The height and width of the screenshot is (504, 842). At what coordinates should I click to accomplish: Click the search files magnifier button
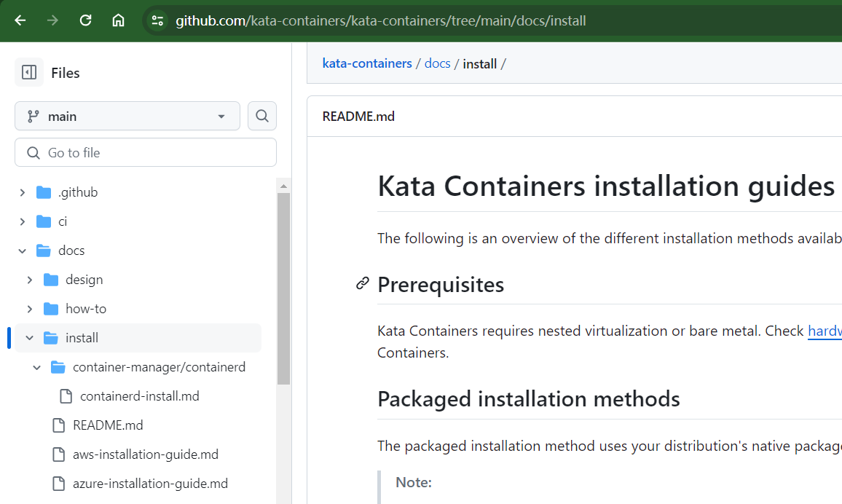coord(262,116)
